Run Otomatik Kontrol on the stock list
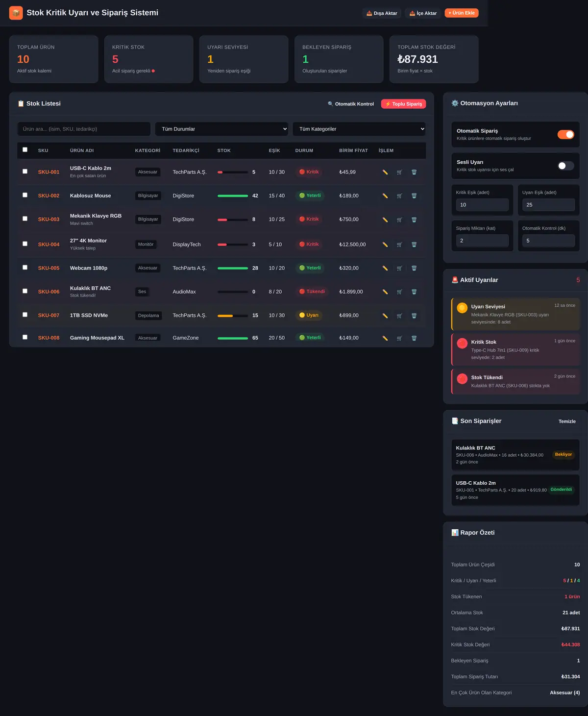This screenshot has width=588, height=716. point(351,104)
